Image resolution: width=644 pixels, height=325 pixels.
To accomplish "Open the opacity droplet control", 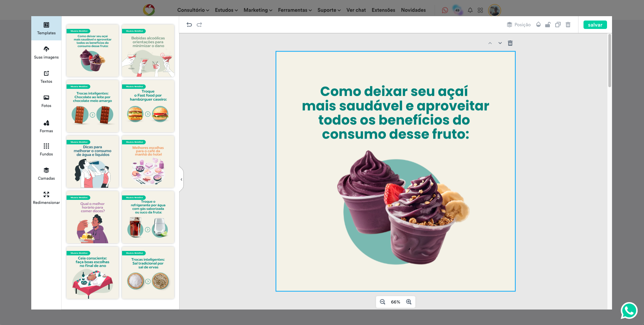I will pos(538,25).
